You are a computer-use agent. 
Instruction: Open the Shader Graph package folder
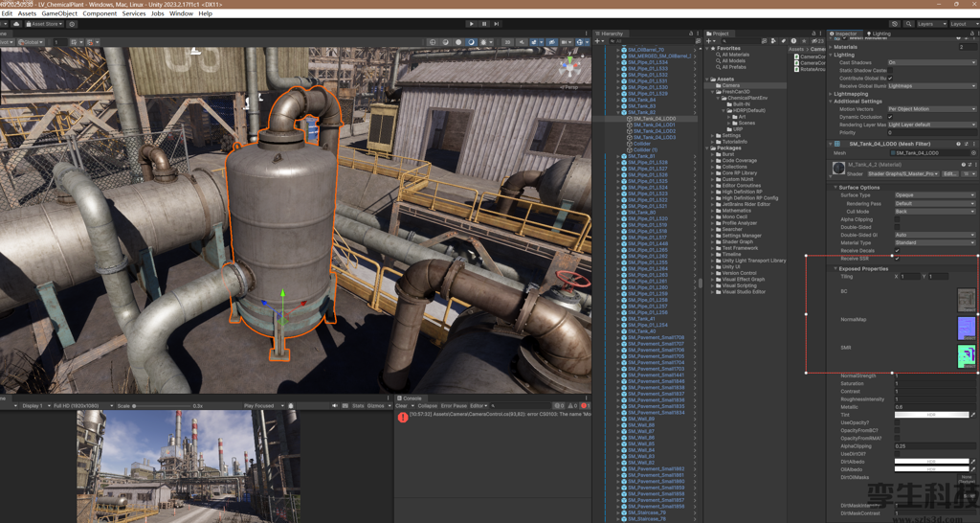click(x=738, y=241)
